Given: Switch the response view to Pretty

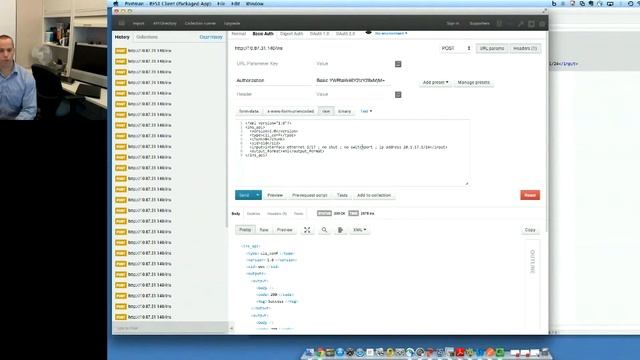Looking at the screenshot, I should (245, 230).
